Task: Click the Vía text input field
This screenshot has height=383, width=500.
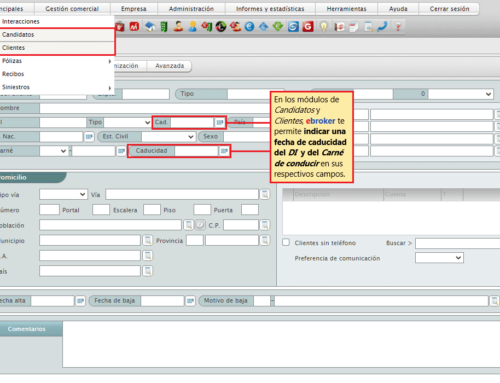Action: [x=182, y=194]
